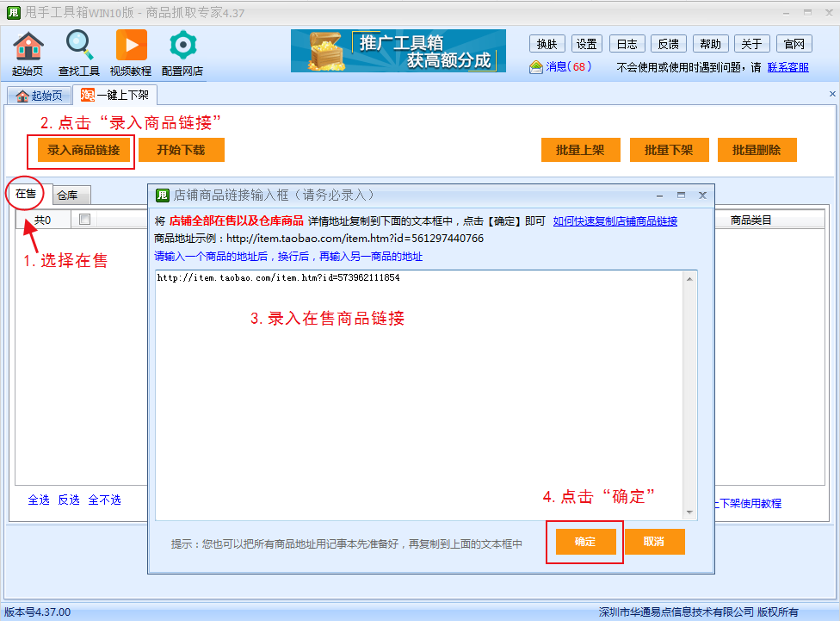Screen dimensions: 840x621
Task: Click main window app logo icon
Action: coord(14,12)
